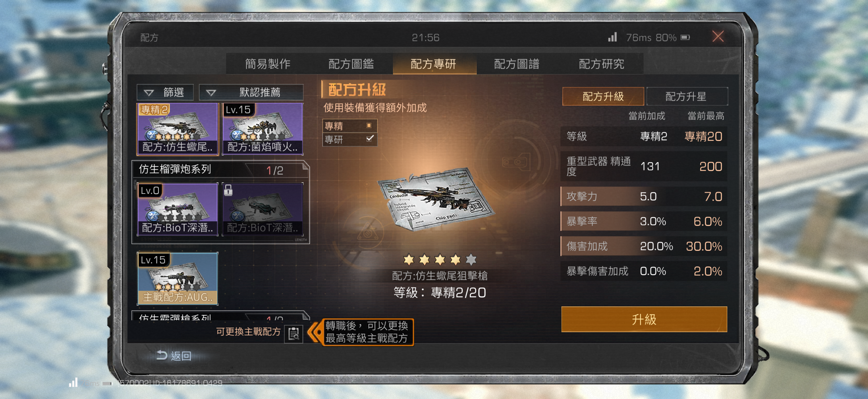
Task: Click the signal strength bars icon
Action: 612,37
